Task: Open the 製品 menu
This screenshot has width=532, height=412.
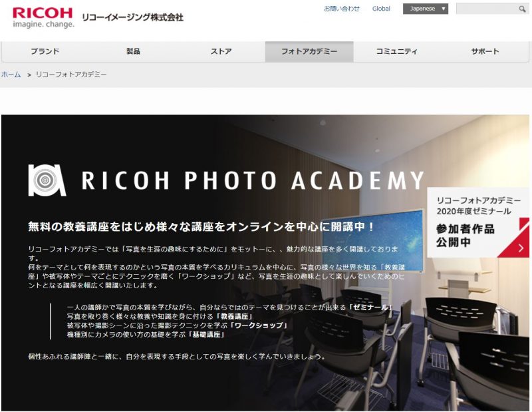Action: coord(133,52)
